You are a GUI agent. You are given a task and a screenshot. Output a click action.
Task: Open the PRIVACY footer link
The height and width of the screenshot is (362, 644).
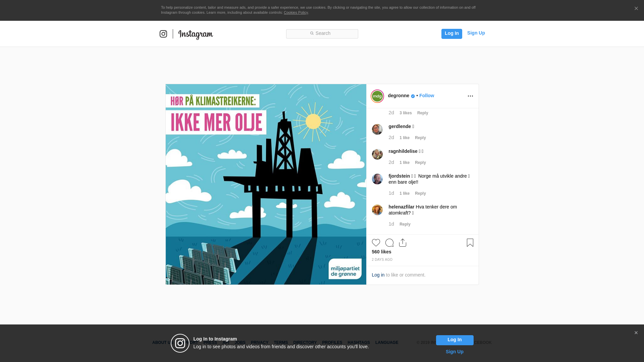tap(260, 343)
